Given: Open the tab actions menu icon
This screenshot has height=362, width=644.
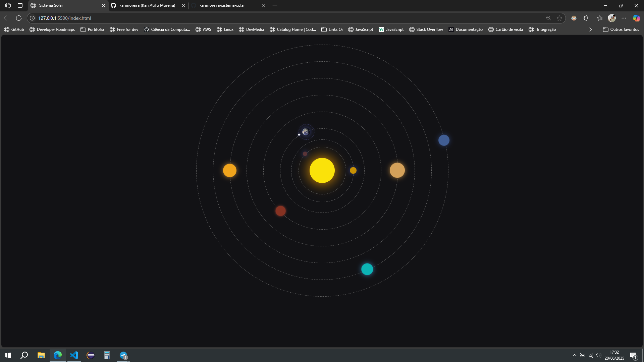Looking at the screenshot, I should tap(20, 5).
